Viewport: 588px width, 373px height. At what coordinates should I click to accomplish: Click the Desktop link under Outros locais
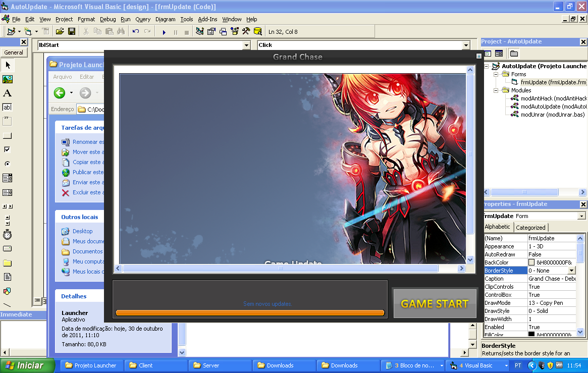82,231
